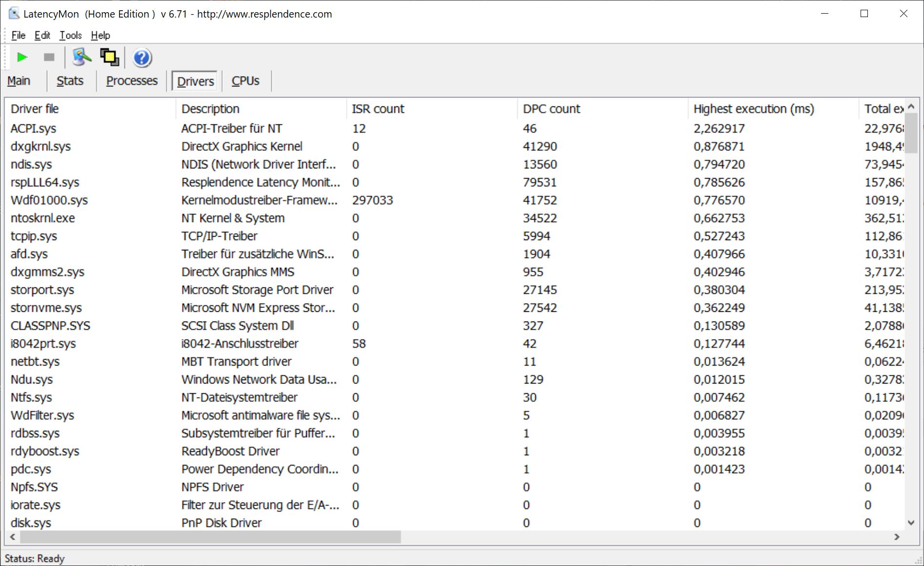Open the Tools menu
Image resolution: width=924 pixels, height=566 pixels.
click(71, 35)
